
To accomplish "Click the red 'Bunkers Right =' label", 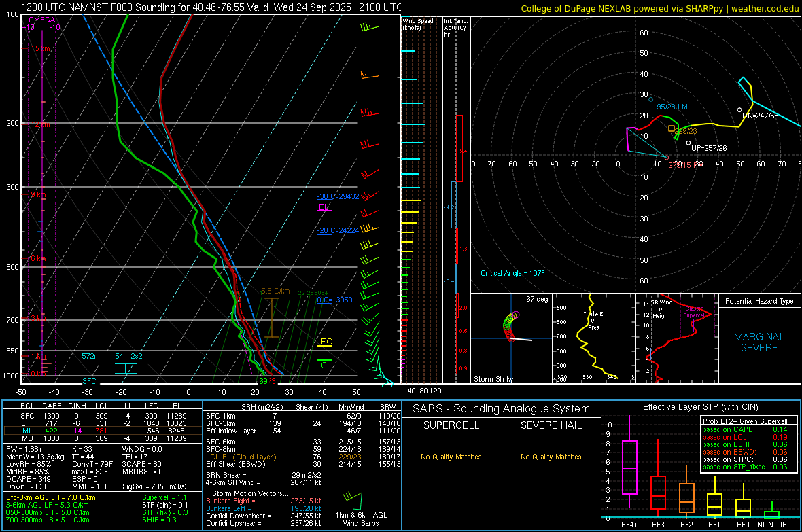I will click(x=230, y=501).
